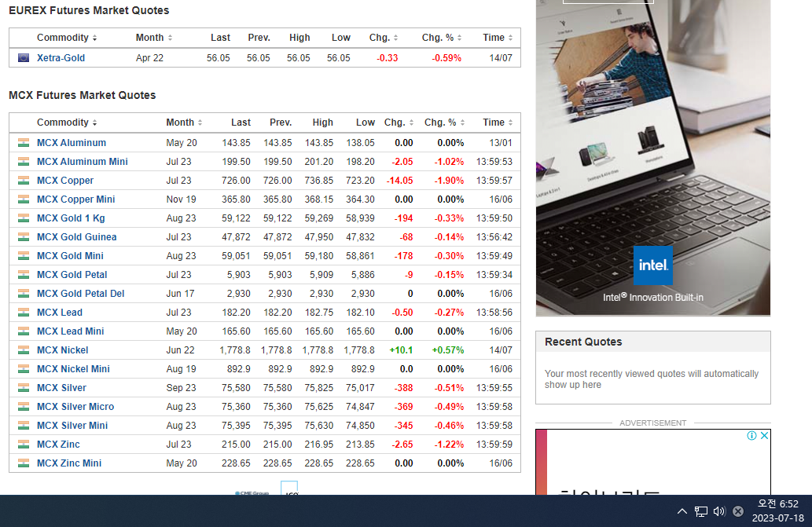
Task: Open the MCX Silver quote link
Action: pyautogui.click(x=61, y=388)
